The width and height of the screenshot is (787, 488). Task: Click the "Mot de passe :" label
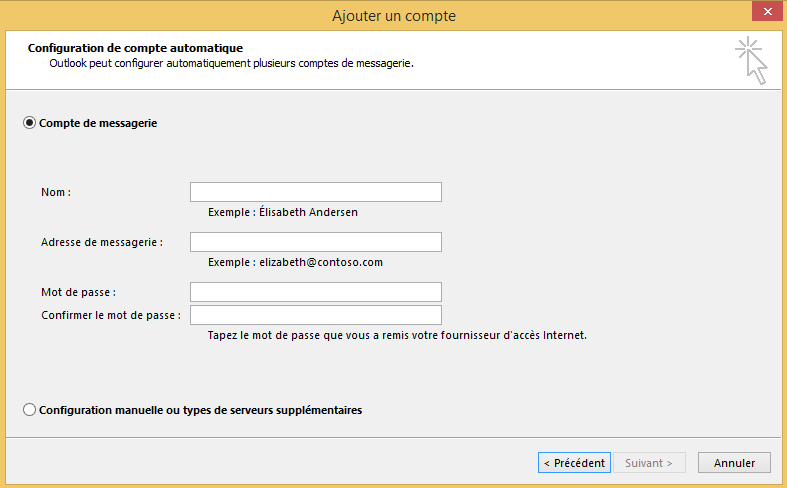point(78,292)
